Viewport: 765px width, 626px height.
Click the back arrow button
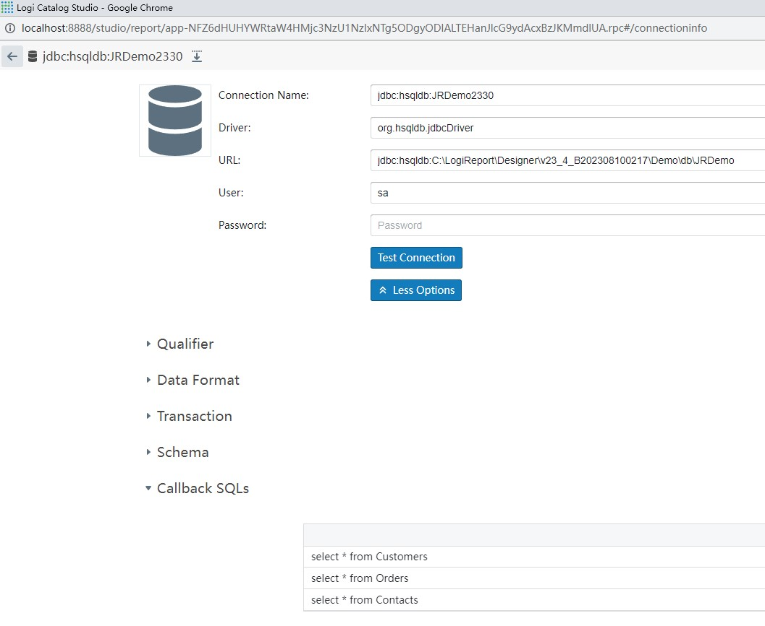(x=12, y=57)
